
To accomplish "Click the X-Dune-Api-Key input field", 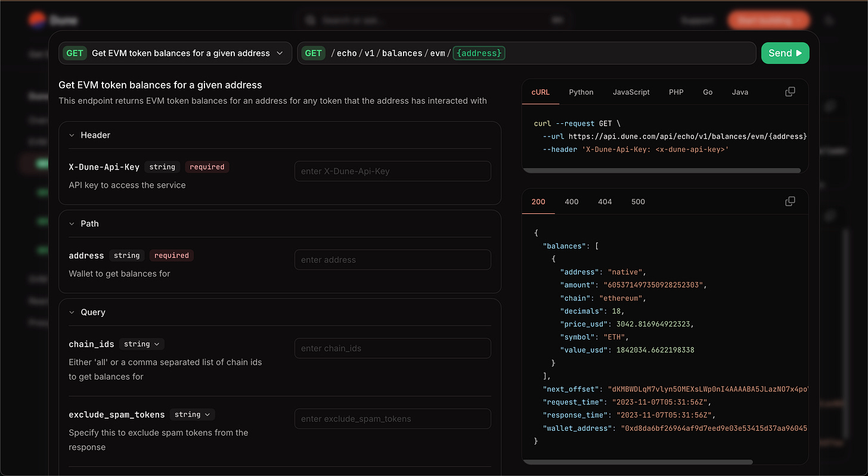I will (x=392, y=171).
